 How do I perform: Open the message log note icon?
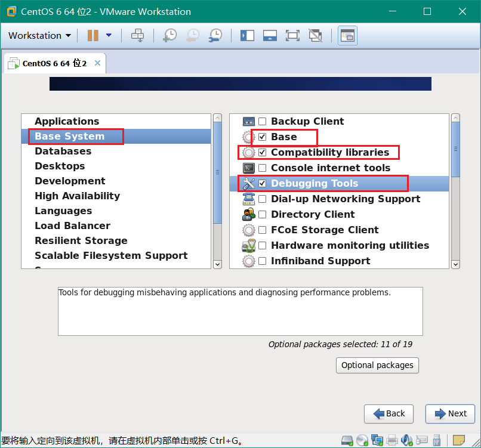coord(458,441)
